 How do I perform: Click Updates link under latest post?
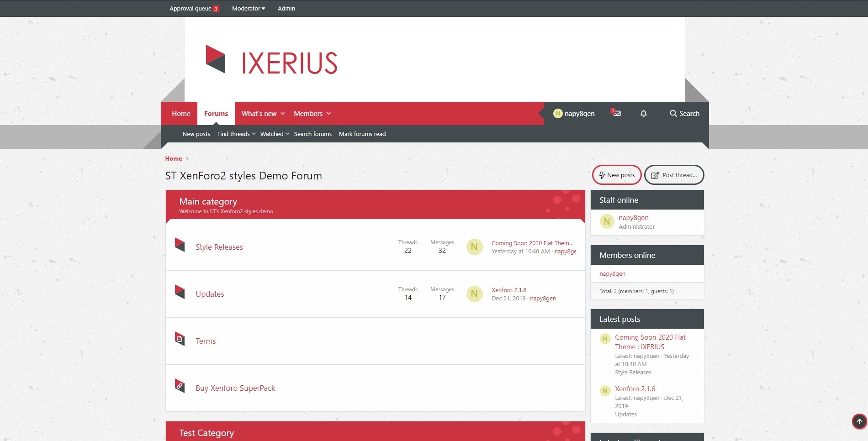(626, 415)
